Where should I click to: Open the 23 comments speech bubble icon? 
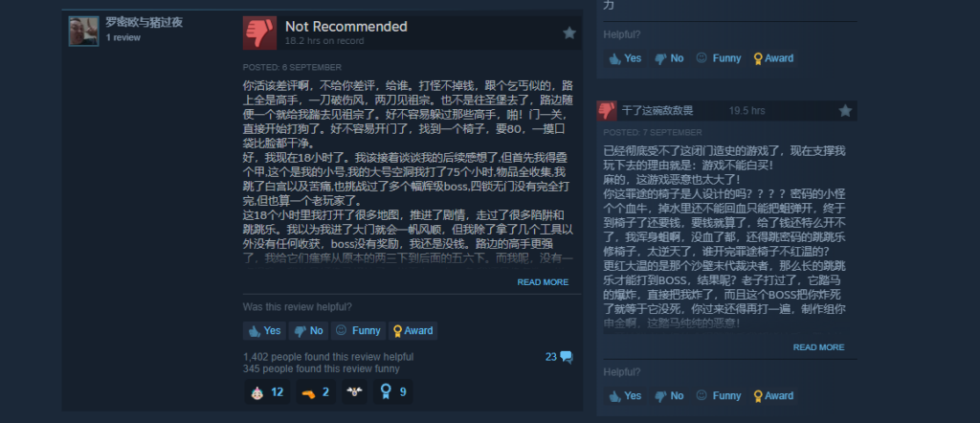point(567,357)
